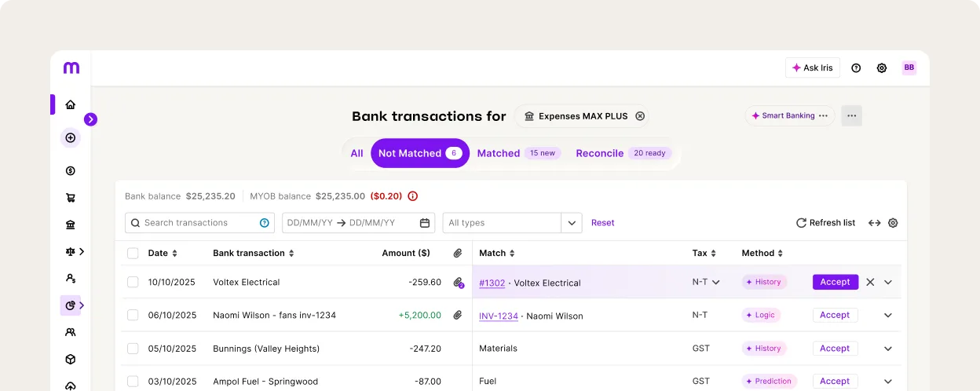Viewport: 980px width, 391px height.
Task: Open the settings gear in top bar
Action: pos(882,68)
